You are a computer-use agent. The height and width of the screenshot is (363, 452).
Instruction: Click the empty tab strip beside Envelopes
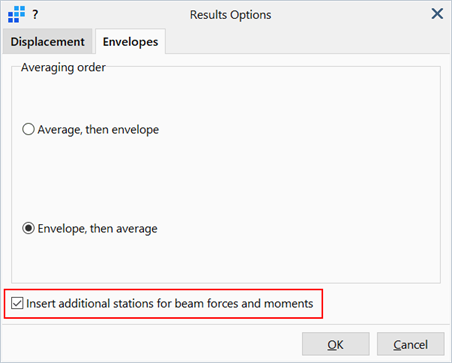coord(307,41)
